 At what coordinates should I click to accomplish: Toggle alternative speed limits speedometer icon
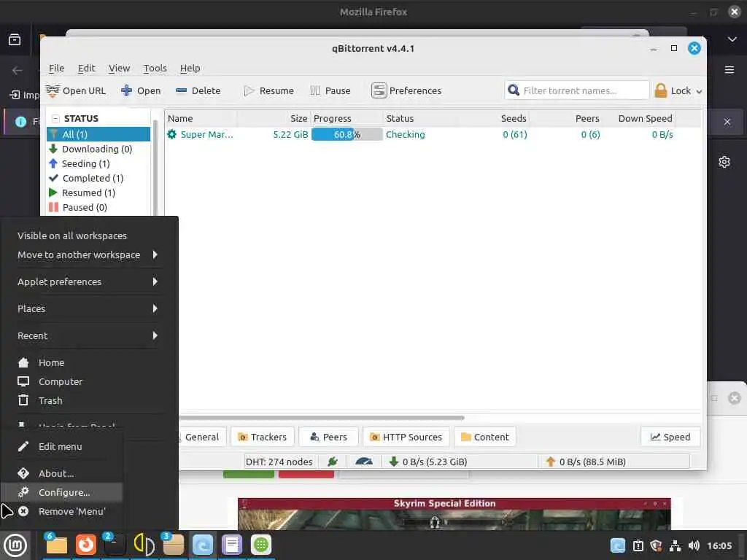(x=364, y=462)
